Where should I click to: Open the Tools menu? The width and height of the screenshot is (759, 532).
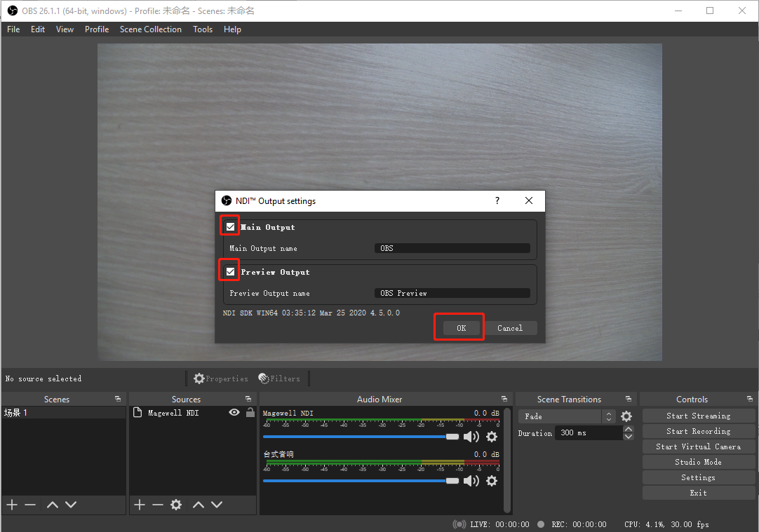[x=203, y=29]
